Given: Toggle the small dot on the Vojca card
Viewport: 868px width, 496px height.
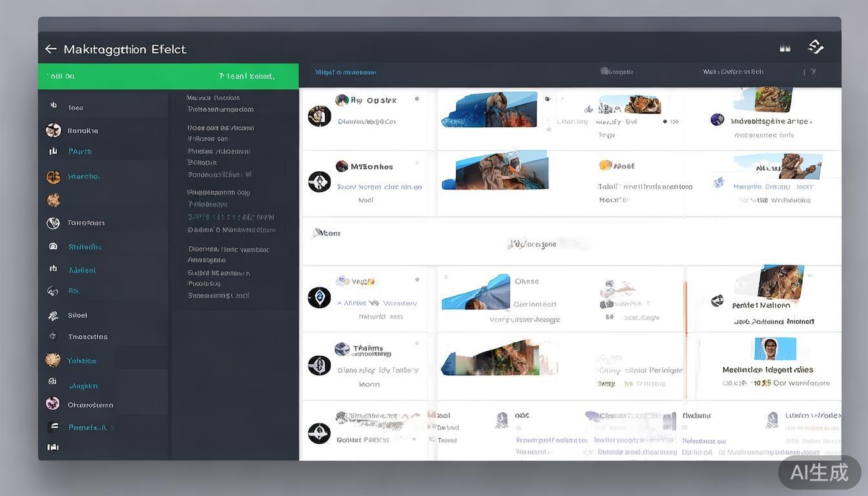Looking at the screenshot, I should tap(417, 280).
